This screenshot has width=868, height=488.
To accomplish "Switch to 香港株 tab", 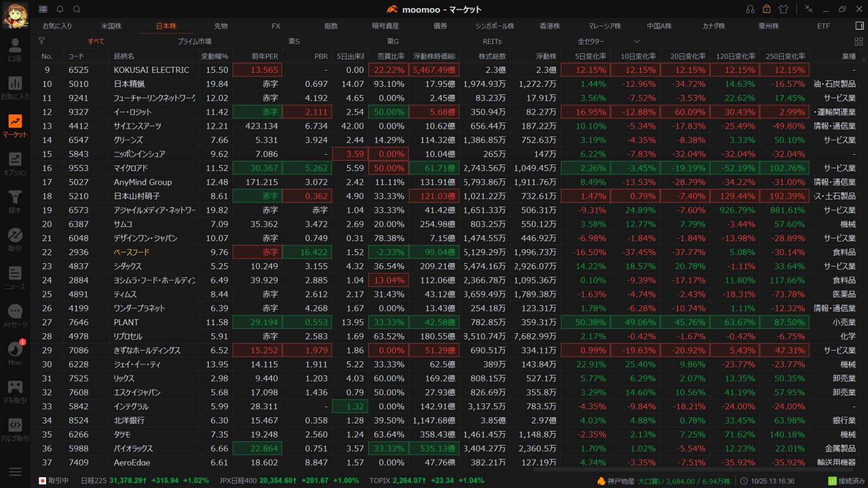I will (x=550, y=26).
